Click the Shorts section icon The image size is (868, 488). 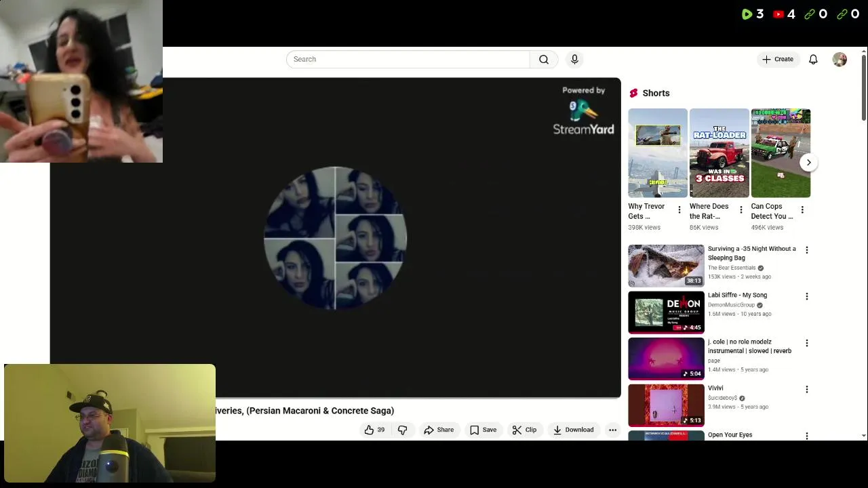click(633, 94)
